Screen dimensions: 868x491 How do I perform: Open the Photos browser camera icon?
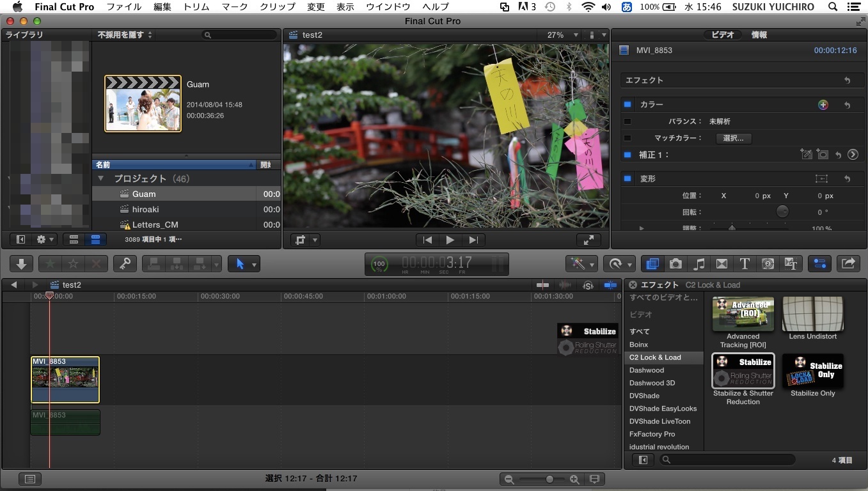675,263
